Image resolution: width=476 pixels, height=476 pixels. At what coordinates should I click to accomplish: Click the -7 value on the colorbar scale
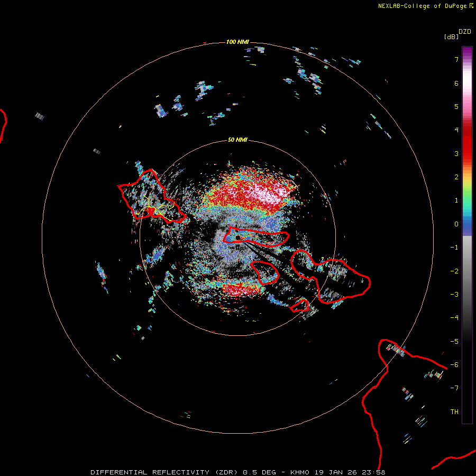[x=454, y=388]
